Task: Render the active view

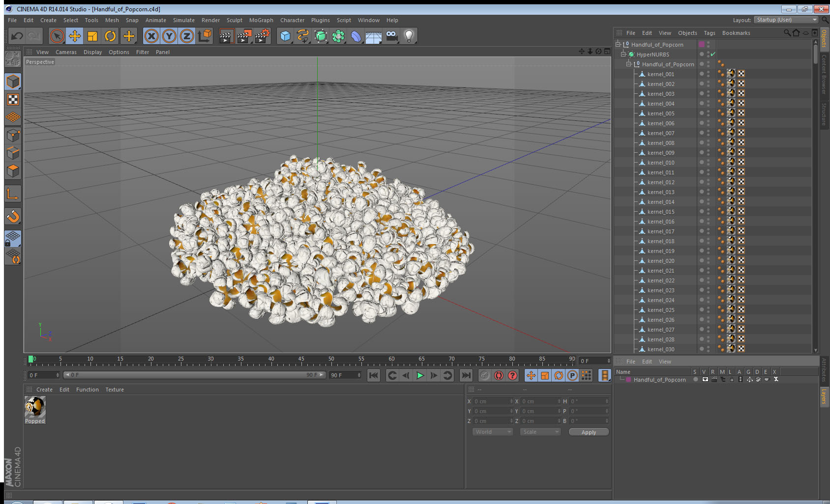Action: coord(226,36)
